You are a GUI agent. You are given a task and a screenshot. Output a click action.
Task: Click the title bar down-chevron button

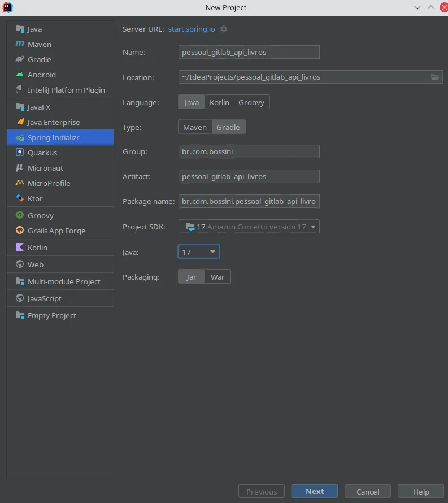(417, 7)
